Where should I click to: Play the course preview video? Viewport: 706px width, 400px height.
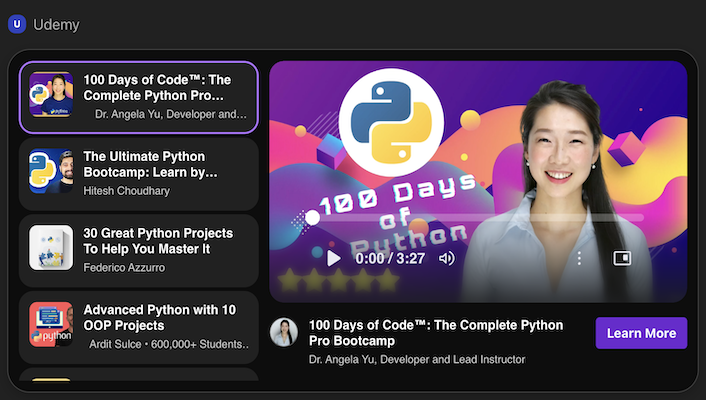click(334, 258)
